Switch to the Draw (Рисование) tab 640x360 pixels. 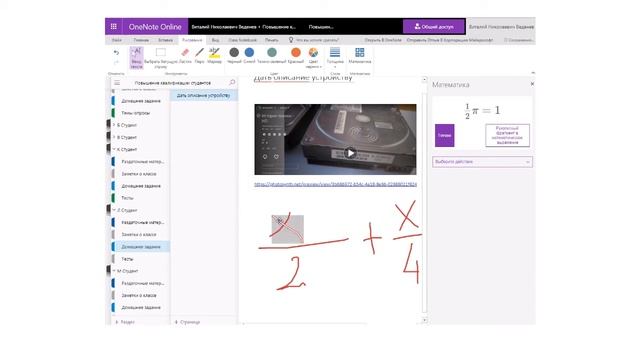point(192,40)
